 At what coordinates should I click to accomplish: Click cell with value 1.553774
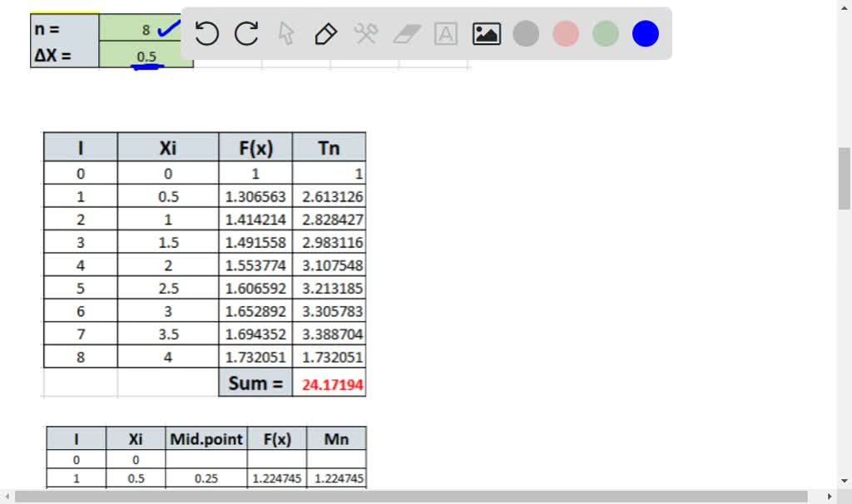click(255, 265)
